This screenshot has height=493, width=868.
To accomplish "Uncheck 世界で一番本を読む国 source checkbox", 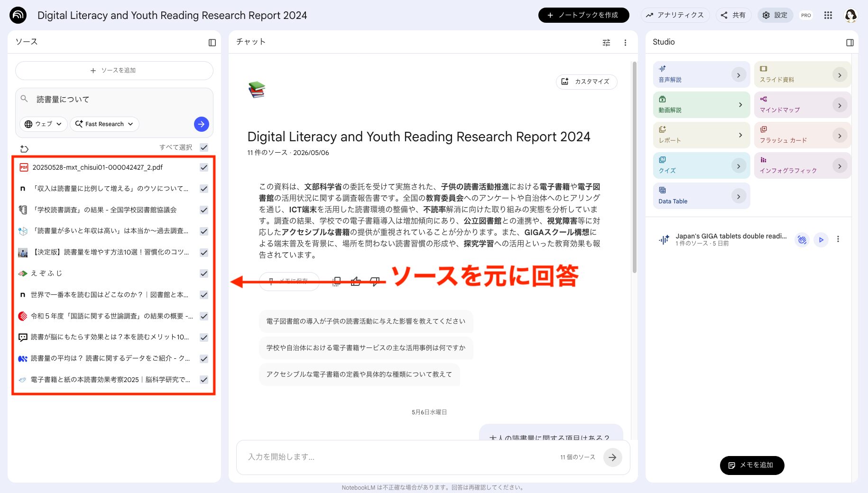I will click(204, 295).
